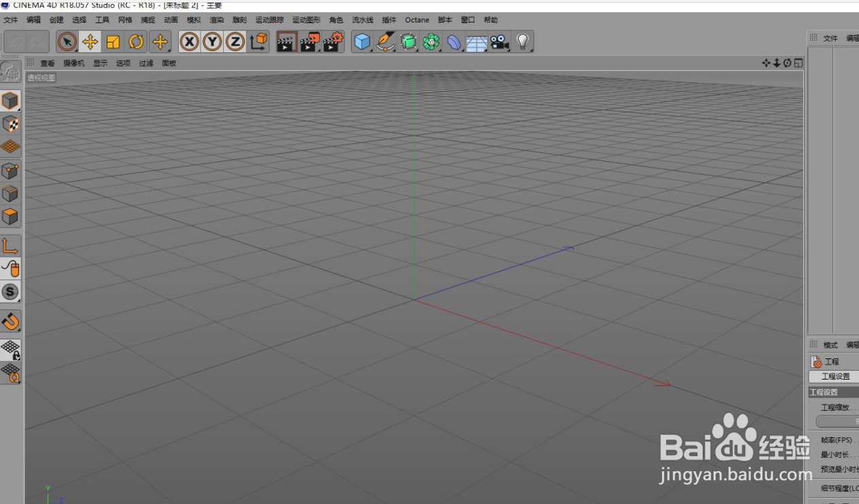The image size is (859, 504).
Task: Open viewport 显示 dropdown menu
Action: tap(101, 63)
